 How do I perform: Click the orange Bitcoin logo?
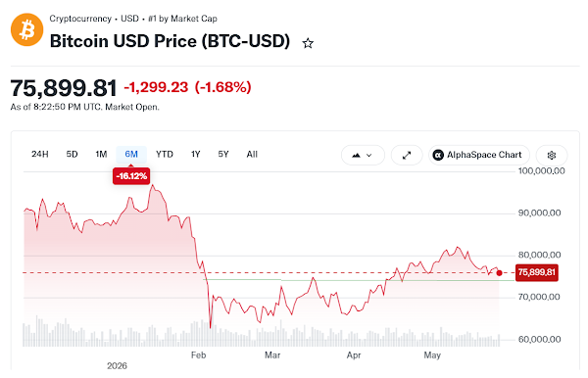(x=27, y=29)
